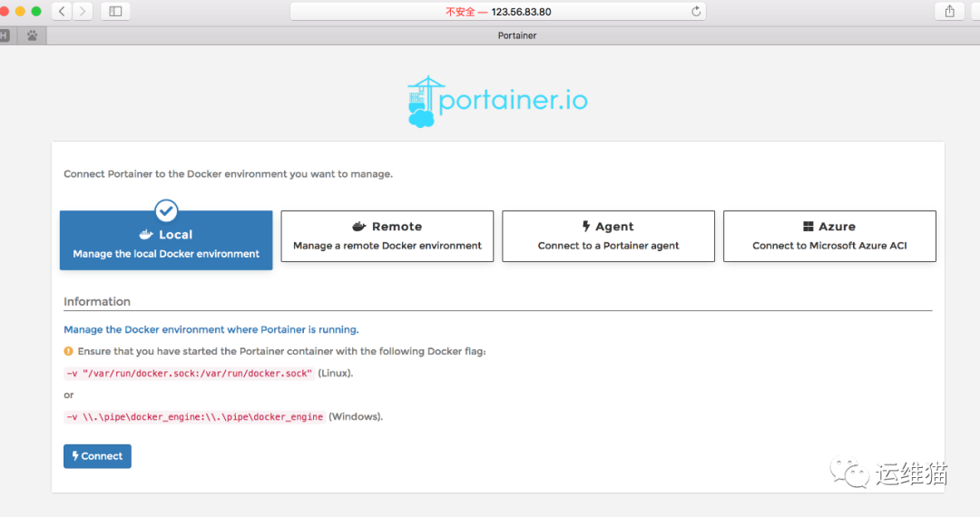Click the Docker whale icon on Remote
The image size is (980, 517).
358,226
